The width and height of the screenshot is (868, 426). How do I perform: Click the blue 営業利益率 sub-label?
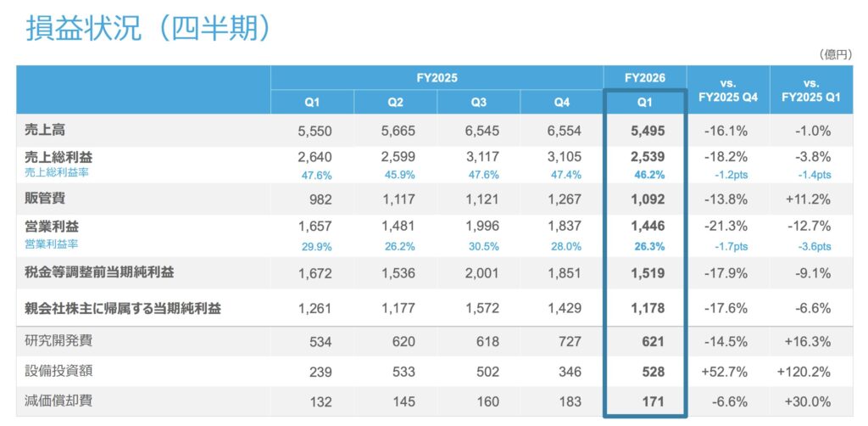[52, 243]
